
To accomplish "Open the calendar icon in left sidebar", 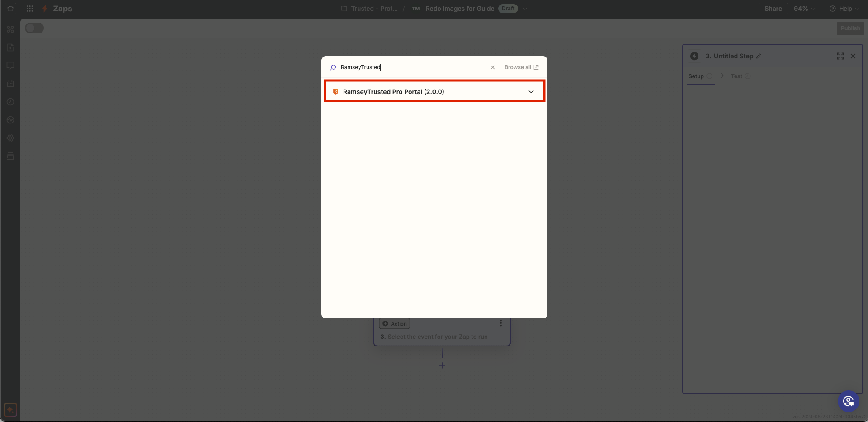I will (x=10, y=84).
